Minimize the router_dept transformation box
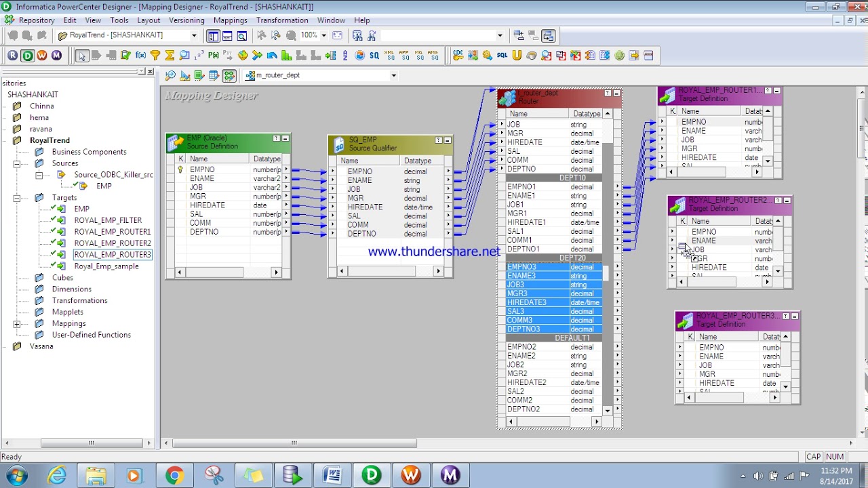Image resolution: width=868 pixels, height=488 pixels. 616,94
